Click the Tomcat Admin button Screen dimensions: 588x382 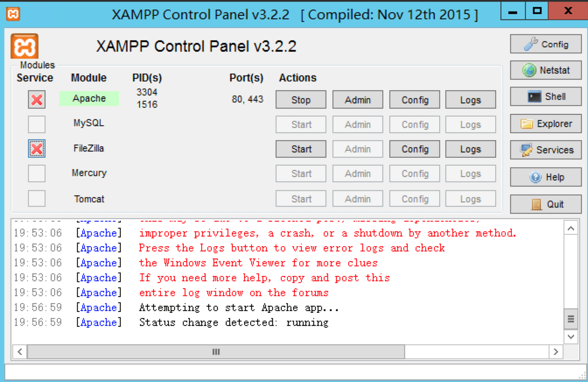click(357, 199)
